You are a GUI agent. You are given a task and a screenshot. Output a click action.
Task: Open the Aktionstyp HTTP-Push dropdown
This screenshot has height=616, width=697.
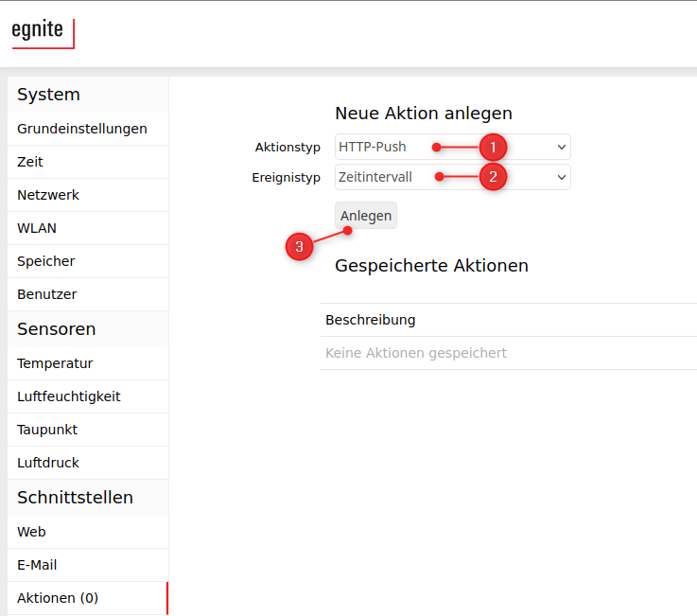tap(452, 147)
